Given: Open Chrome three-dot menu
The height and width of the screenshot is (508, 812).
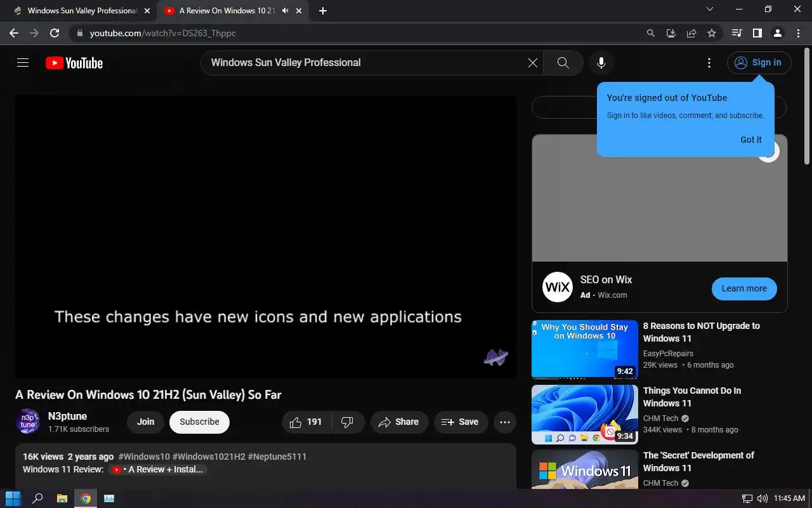Looking at the screenshot, I should coord(797,33).
